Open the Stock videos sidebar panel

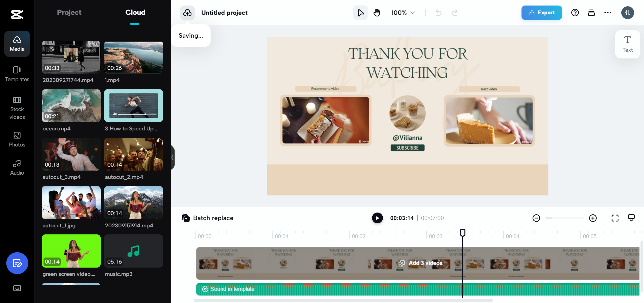pos(17,108)
